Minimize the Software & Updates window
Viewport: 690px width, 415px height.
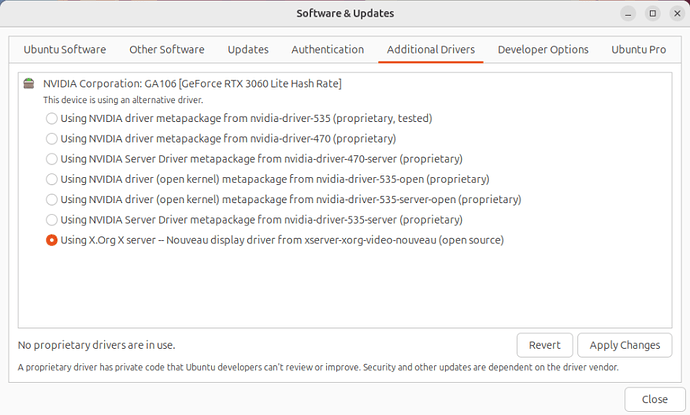pos(627,14)
